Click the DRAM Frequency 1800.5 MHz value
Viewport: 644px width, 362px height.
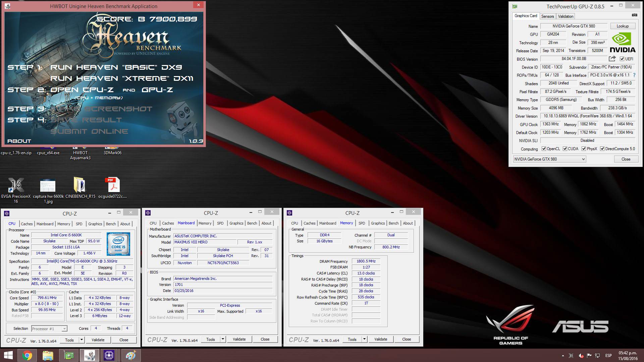coord(366,261)
